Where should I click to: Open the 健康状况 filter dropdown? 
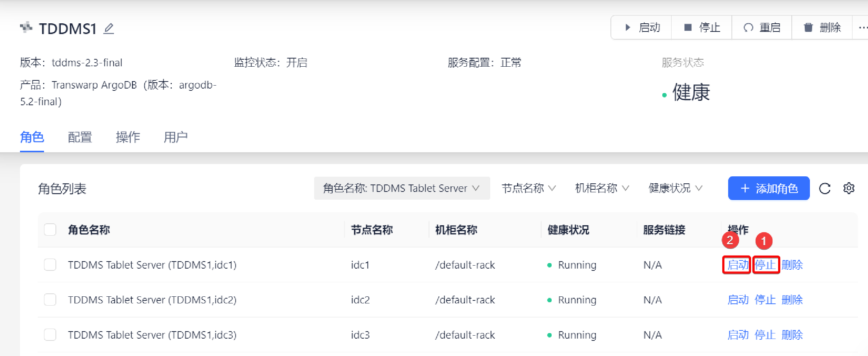(x=675, y=188)
